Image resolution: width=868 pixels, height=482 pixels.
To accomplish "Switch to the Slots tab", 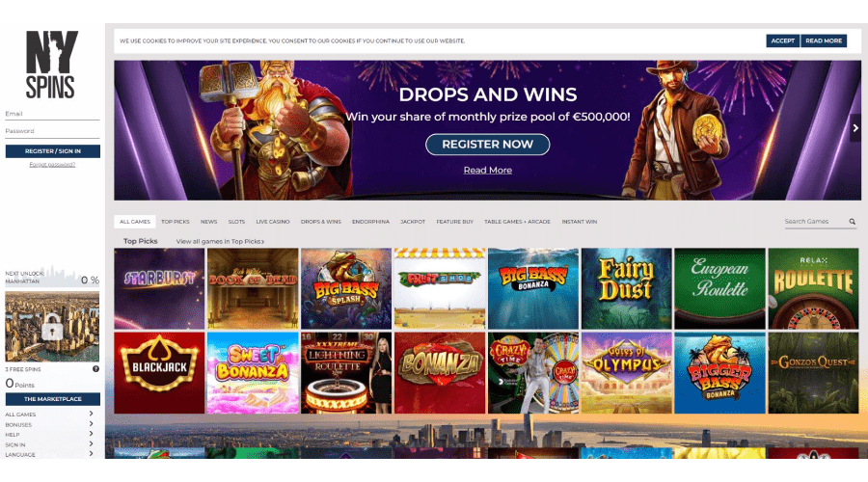I will click(x=236, y=222).
